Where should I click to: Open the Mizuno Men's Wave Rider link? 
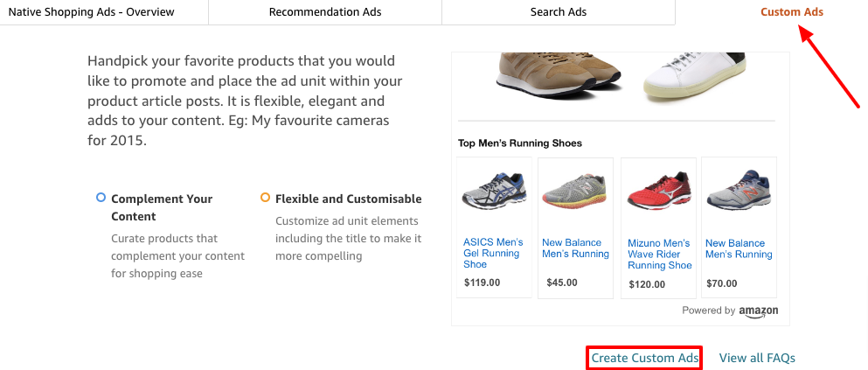659,255
